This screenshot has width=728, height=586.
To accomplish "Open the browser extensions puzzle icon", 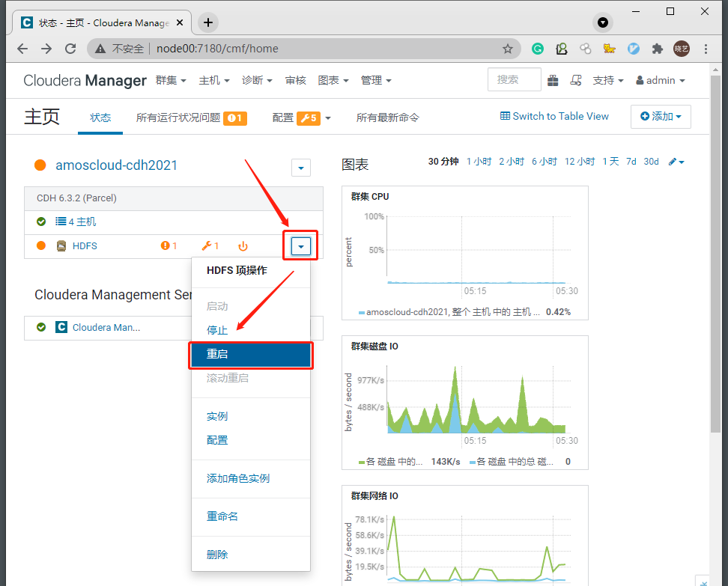I will [658, 49].
